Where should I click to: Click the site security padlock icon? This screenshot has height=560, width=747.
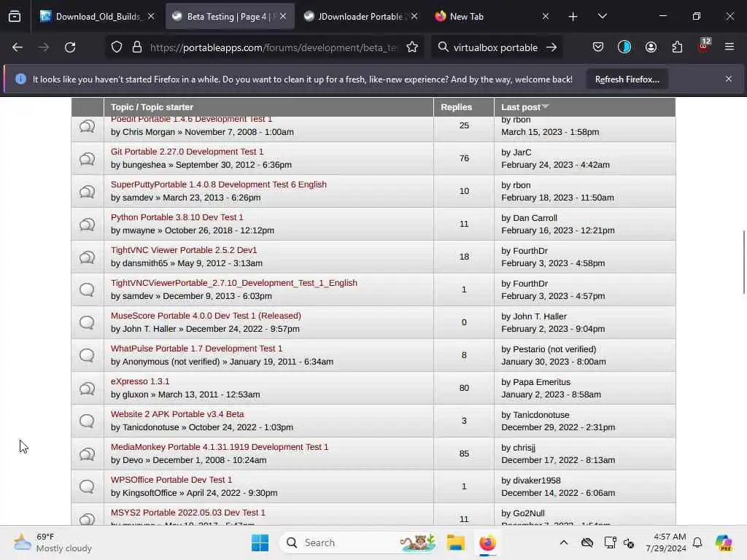(x=137, y=47)
